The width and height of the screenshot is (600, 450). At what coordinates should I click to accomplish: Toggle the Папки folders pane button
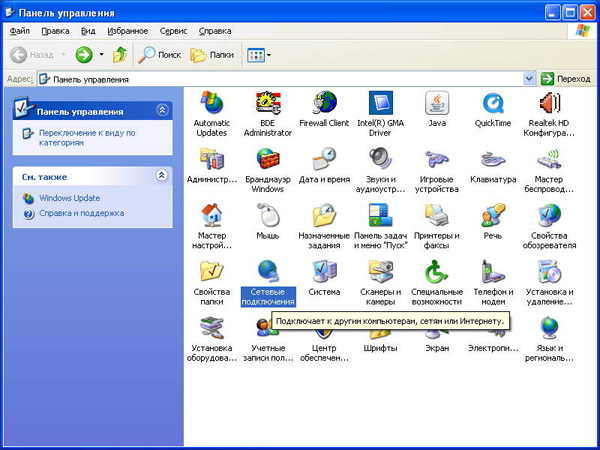point(212,55)
